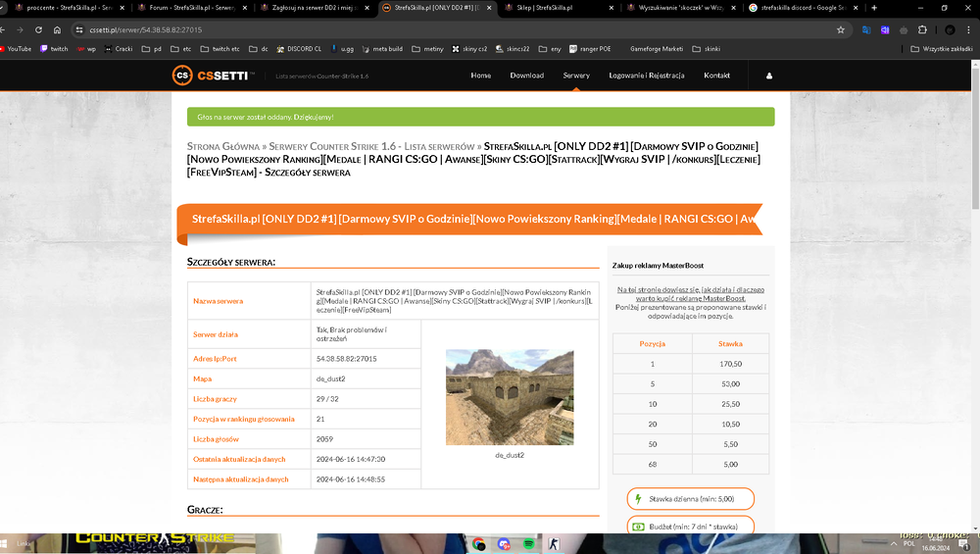
Task: Open the browser home page icon
Action: point(58,30)
